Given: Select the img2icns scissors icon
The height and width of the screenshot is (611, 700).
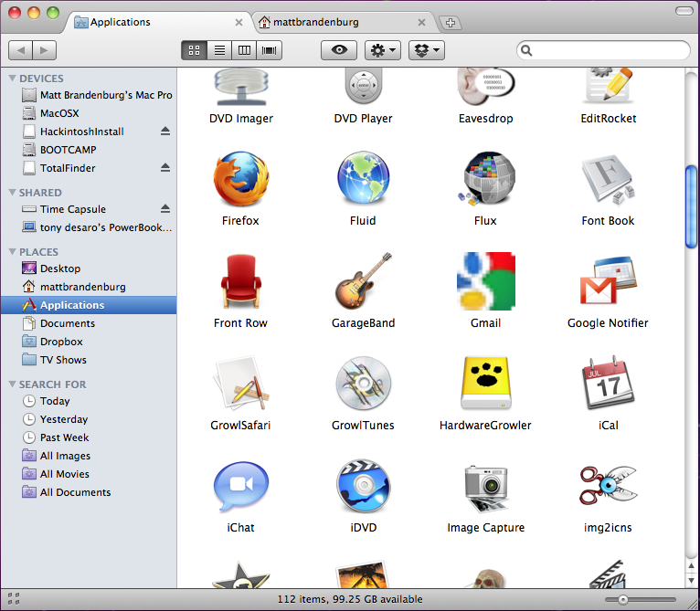Looking at the screenshot, I should click(608, 486).
